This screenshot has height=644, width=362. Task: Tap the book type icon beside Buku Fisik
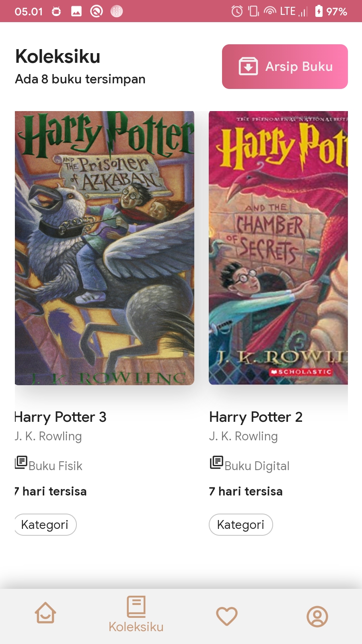(x=21, y=462)
